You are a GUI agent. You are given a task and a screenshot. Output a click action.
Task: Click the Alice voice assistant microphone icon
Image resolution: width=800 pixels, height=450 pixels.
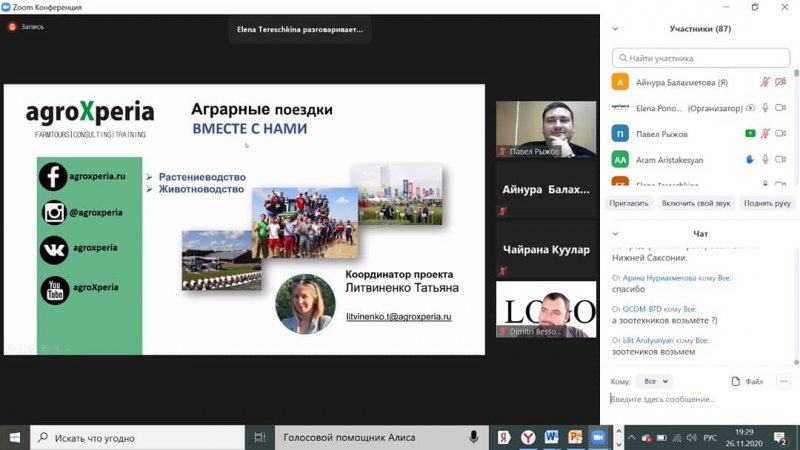(474, 437)
